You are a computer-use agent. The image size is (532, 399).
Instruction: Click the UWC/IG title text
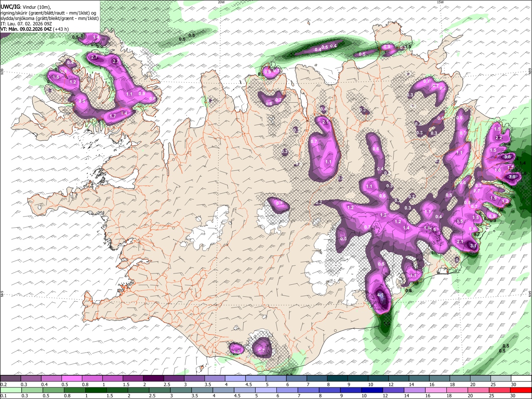click(10, 7)
